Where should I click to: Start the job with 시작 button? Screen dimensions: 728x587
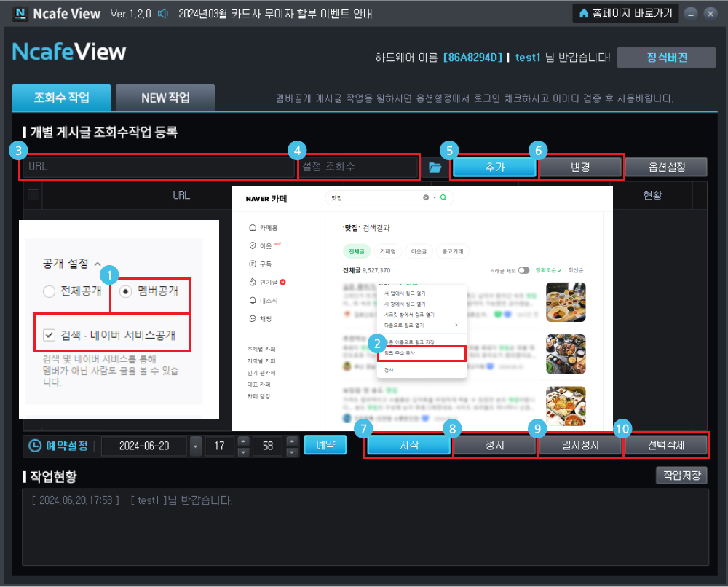(409, 445)
